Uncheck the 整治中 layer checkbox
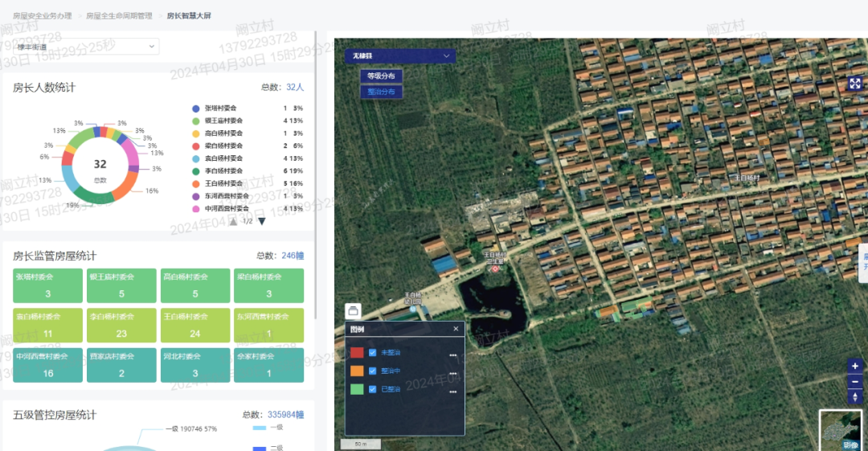868x451 pixels. [373, 371]
